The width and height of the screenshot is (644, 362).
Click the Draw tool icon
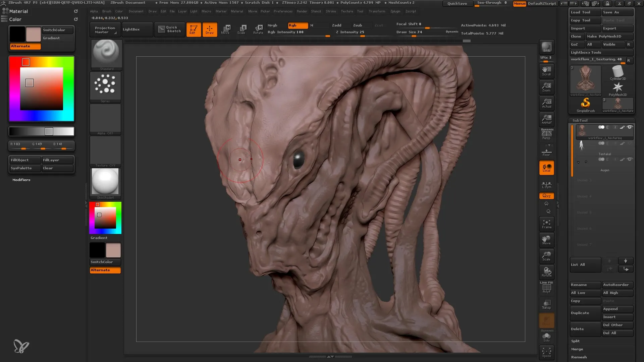[209, 29]
